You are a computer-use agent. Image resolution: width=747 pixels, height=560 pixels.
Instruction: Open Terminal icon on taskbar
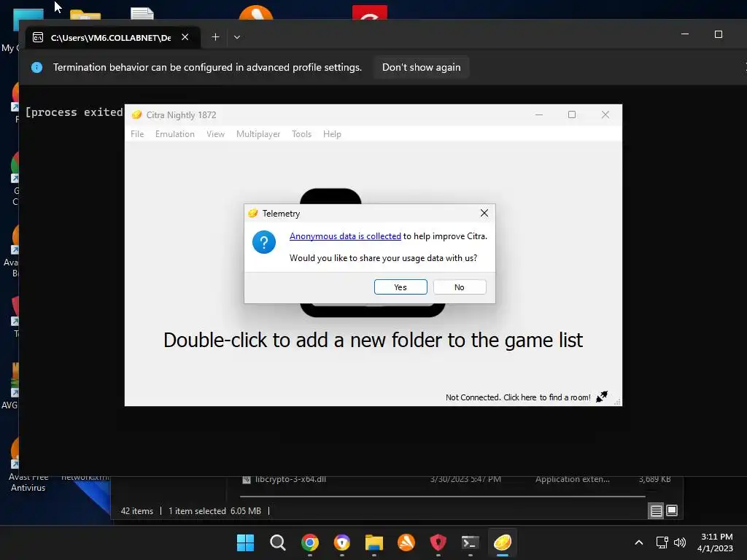pos(471,542)
